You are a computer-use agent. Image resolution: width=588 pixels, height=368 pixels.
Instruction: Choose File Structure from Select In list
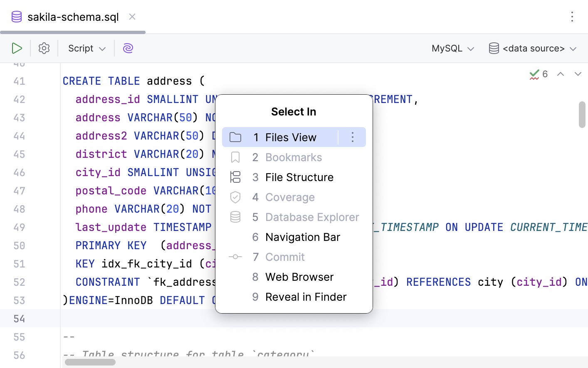point(299,177)
